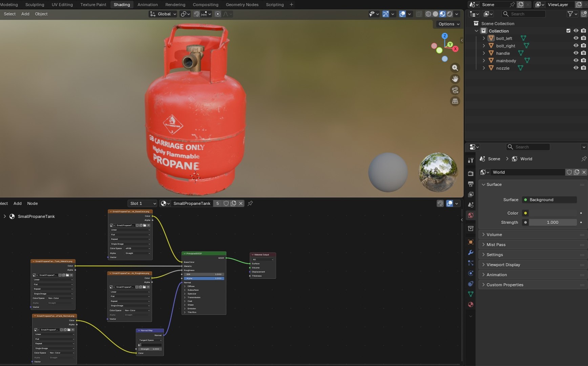Expand SmallPropaneTank in node sidebar

point(4,216)
